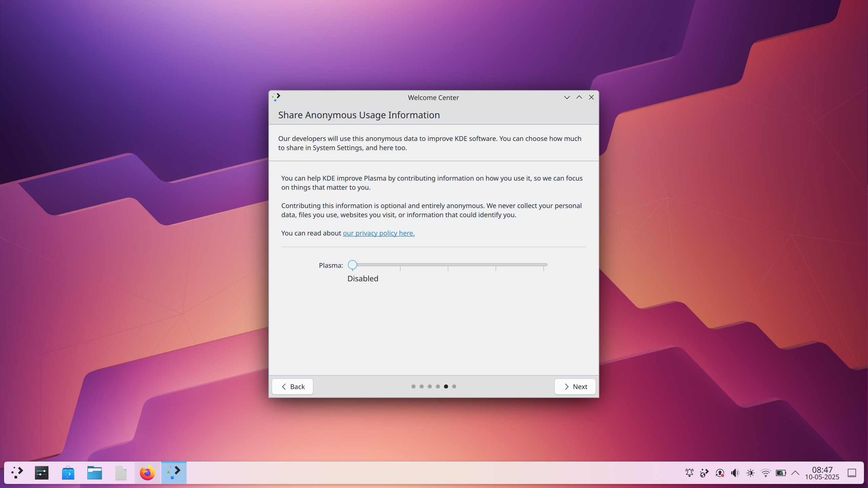Click the 'Disabled' slider status label
This screenshot has height=488, width=868.
tap(363, 279)
